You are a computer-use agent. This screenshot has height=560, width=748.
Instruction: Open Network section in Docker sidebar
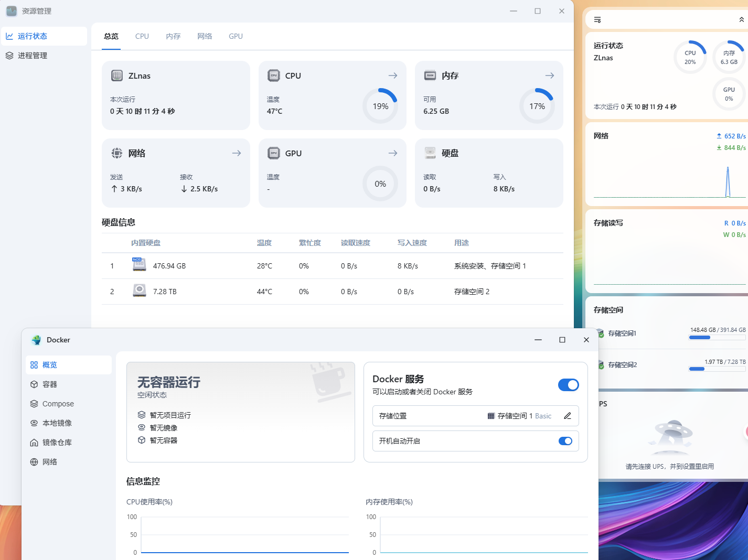[x=50, y=462]
